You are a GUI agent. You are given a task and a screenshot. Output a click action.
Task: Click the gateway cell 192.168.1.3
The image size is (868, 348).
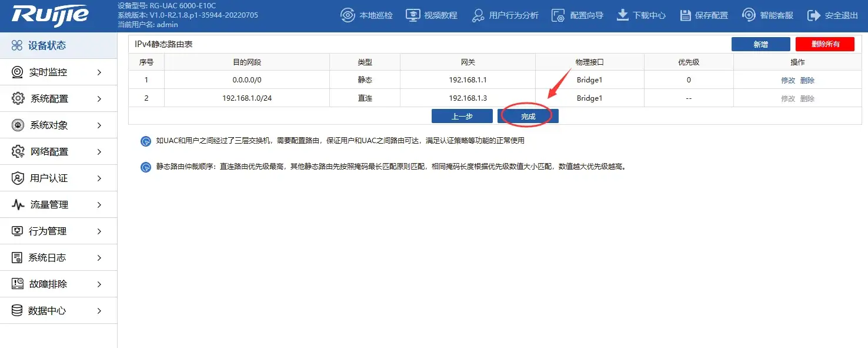point(468,98)
